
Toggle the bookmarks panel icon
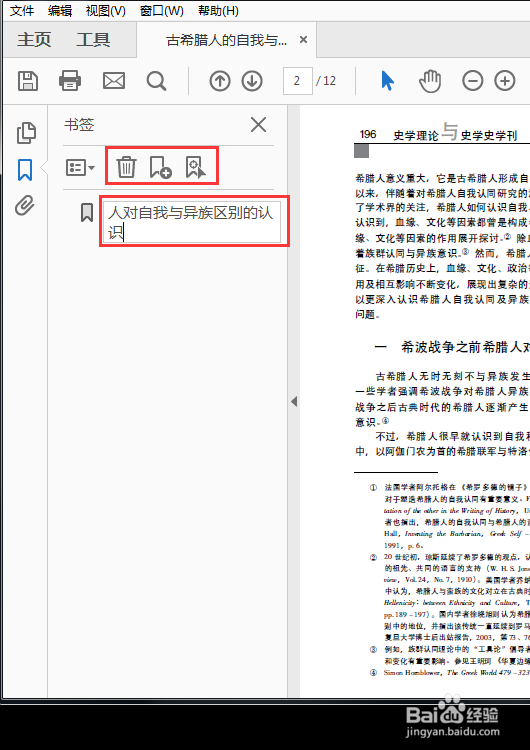click(x=25, y=169)
